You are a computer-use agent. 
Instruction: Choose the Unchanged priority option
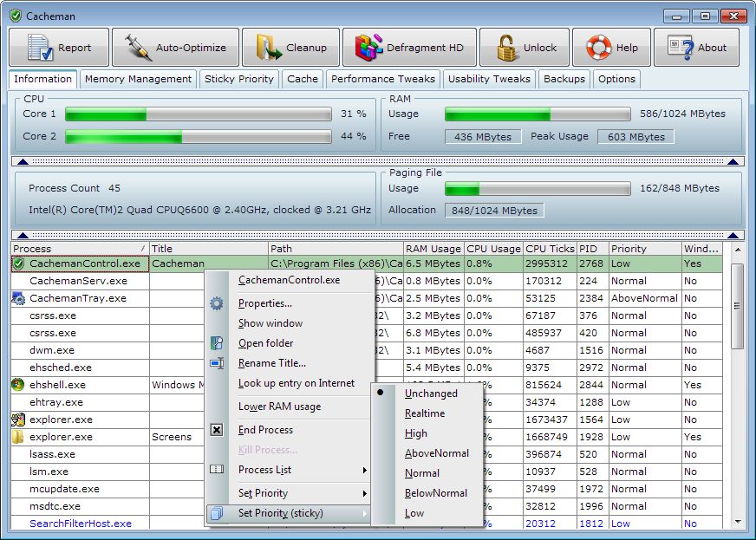point(433,394)
